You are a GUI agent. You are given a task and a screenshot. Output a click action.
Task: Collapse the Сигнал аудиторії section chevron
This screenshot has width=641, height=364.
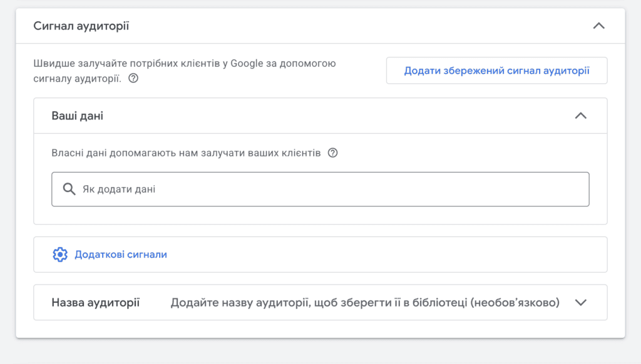click(598, 26)
